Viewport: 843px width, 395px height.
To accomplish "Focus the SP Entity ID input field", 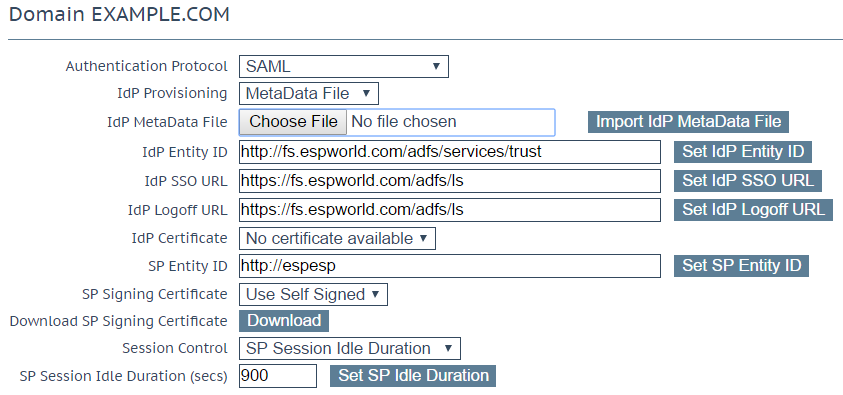I will tap(449, 266).
